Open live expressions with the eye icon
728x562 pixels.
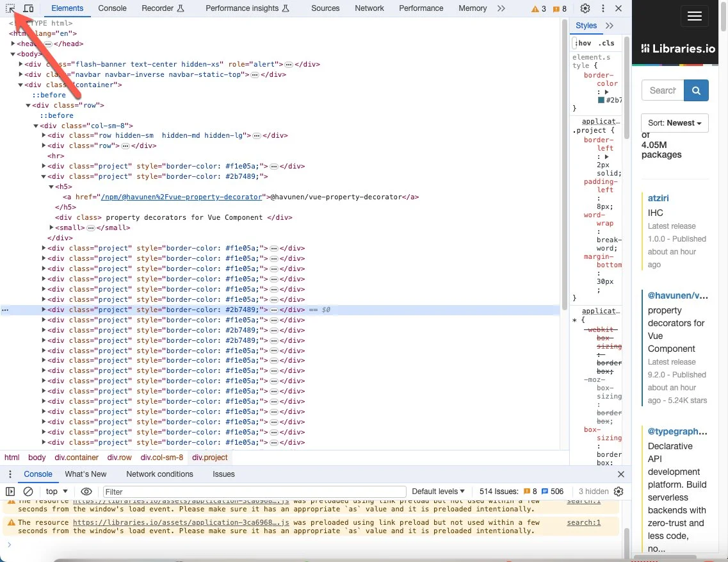(86, 491)
